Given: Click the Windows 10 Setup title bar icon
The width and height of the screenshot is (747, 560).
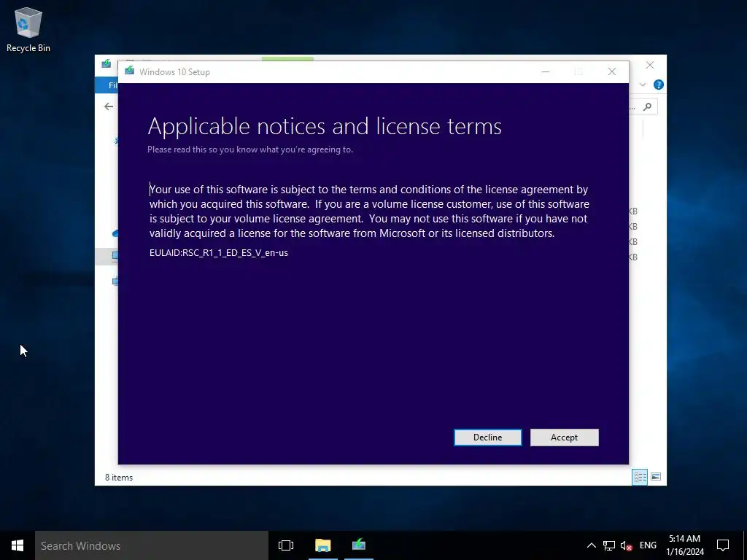Looking at the screenshot, I should 130,71.
